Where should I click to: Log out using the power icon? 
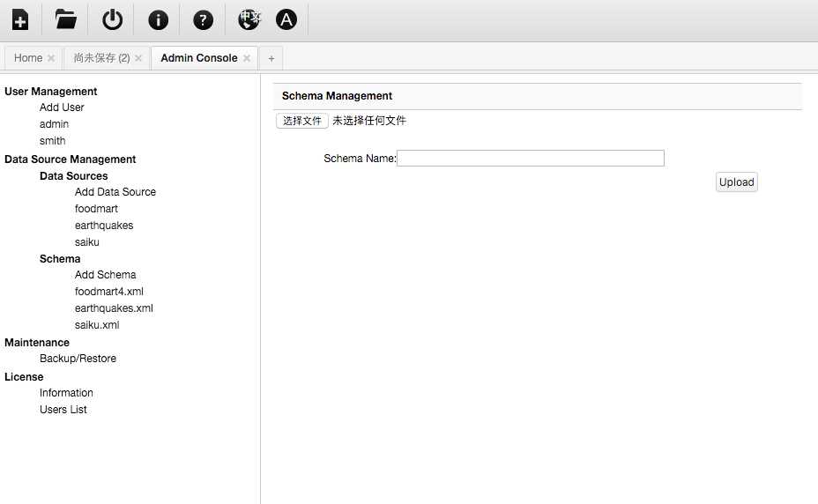[x=112, y=20]
